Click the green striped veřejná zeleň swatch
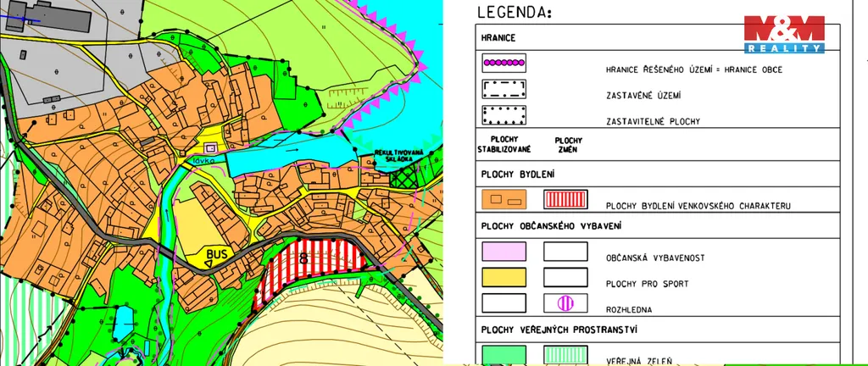This screenshot has width=868, height=366. [x=565, y=355]
